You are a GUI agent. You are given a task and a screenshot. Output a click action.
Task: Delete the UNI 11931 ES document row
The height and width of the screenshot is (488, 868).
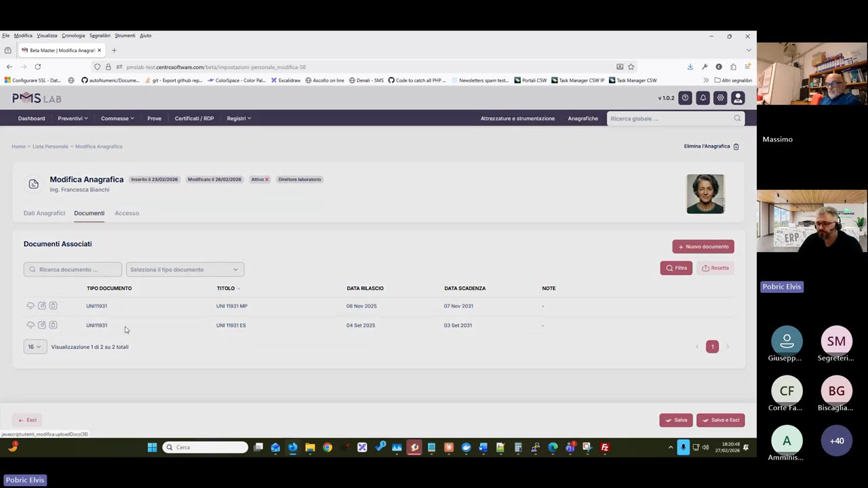(x=53, y=325)
